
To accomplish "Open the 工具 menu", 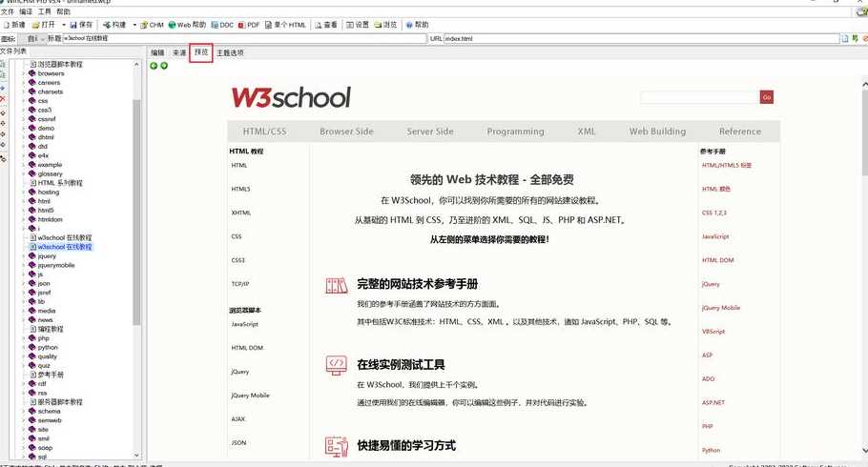I will [x=44, y=11].
